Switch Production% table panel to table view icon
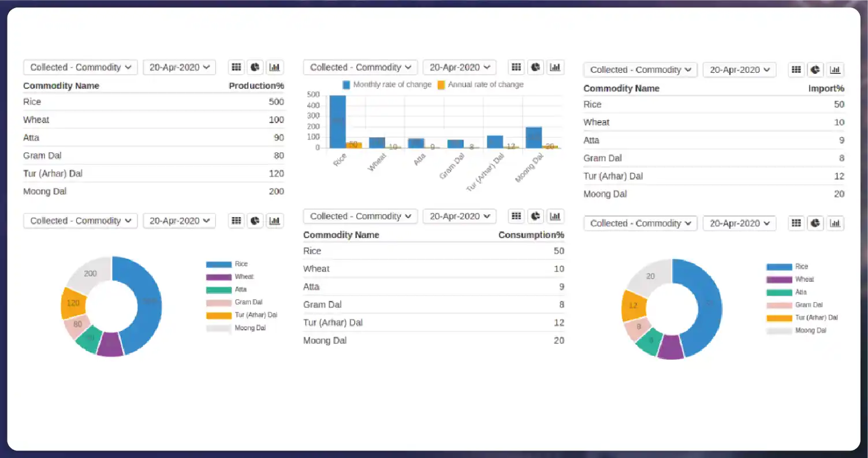Screen dimensions: 868x458 [236, 67]
